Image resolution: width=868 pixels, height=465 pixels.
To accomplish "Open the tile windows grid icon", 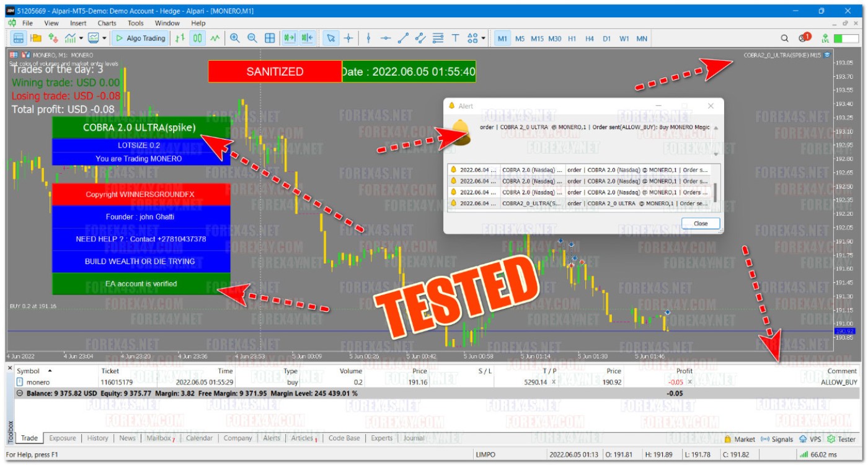I will click(x=270, y=38).
